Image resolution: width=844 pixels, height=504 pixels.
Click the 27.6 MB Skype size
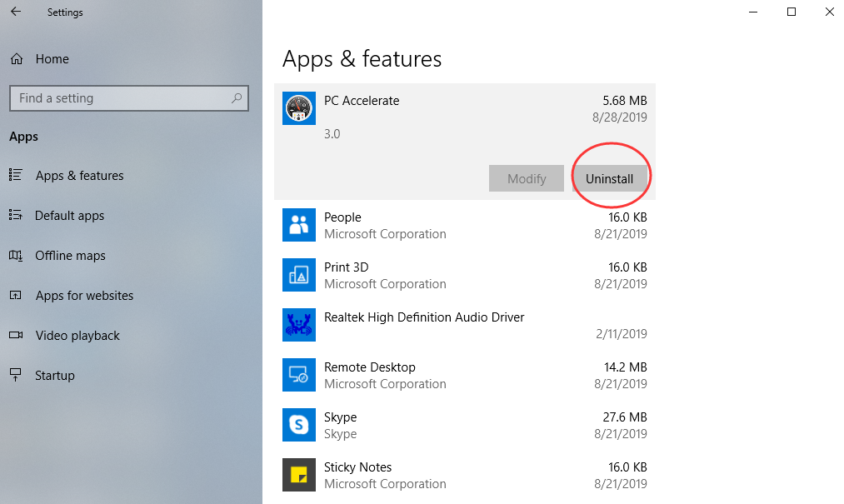coord(624,417)
